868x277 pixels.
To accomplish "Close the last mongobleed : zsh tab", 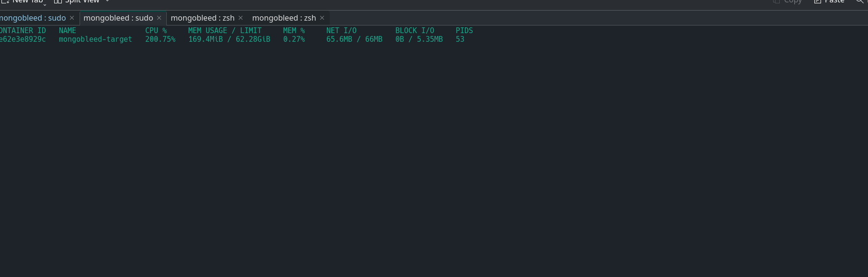I will (x=322, y=18).
